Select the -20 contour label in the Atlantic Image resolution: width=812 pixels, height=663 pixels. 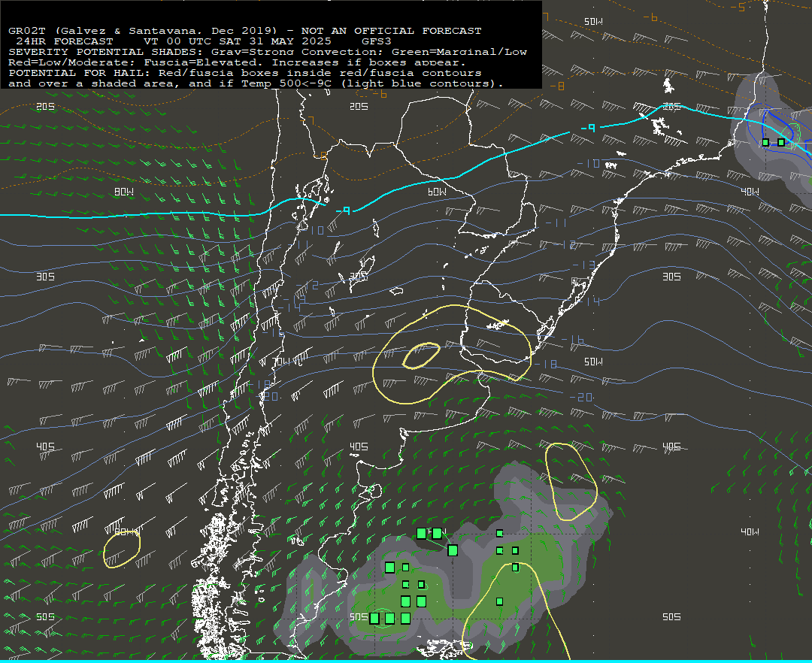[x=581, y=397]
